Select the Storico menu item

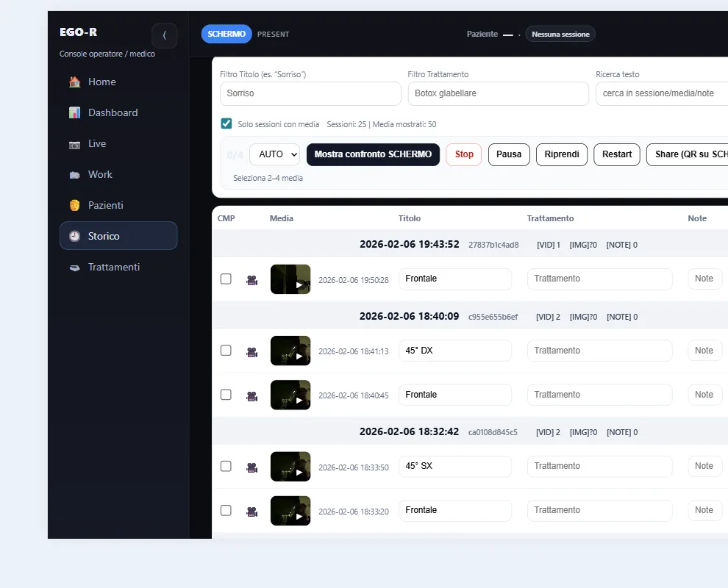pyautogui.click(x=118, y=236)
